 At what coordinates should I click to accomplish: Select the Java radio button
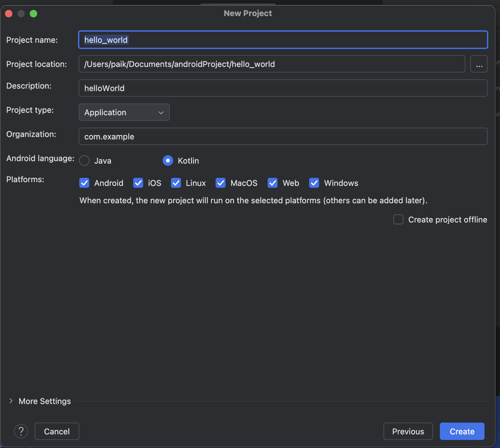pyautogui.click(x=84, y=160)
